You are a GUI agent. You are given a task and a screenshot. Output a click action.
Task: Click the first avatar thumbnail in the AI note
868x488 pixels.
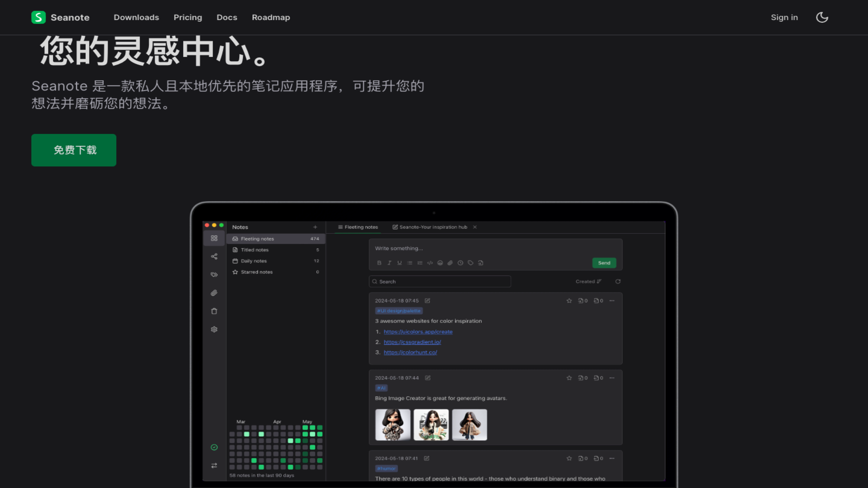point(393,425)
